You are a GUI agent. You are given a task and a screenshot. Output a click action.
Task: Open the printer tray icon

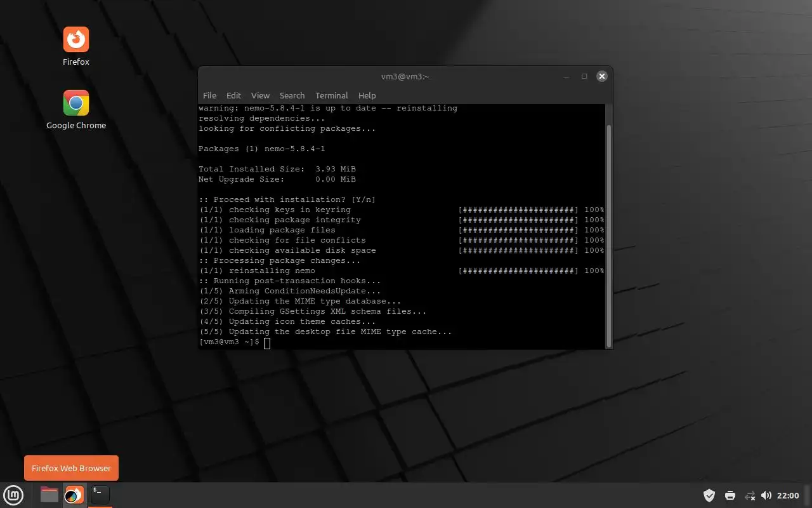pos(730,495)
